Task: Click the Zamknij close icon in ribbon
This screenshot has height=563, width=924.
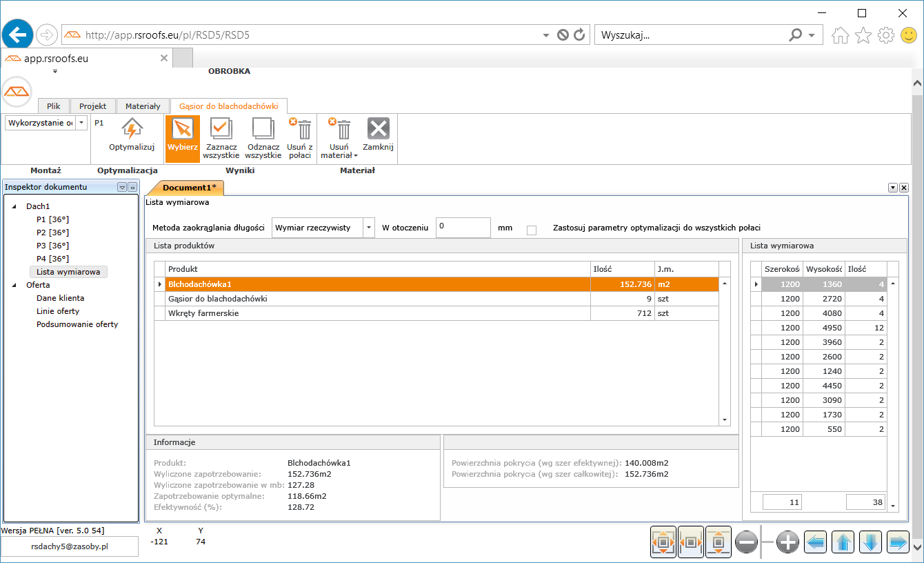Action: (x=378, y=130)
